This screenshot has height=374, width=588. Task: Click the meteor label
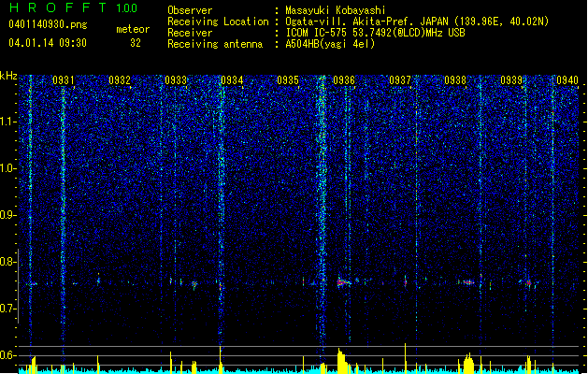click(x=133, y=29)
